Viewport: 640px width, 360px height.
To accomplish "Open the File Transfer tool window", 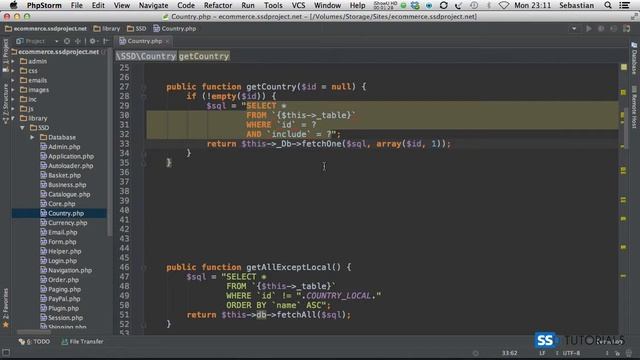I will point(82,342).
